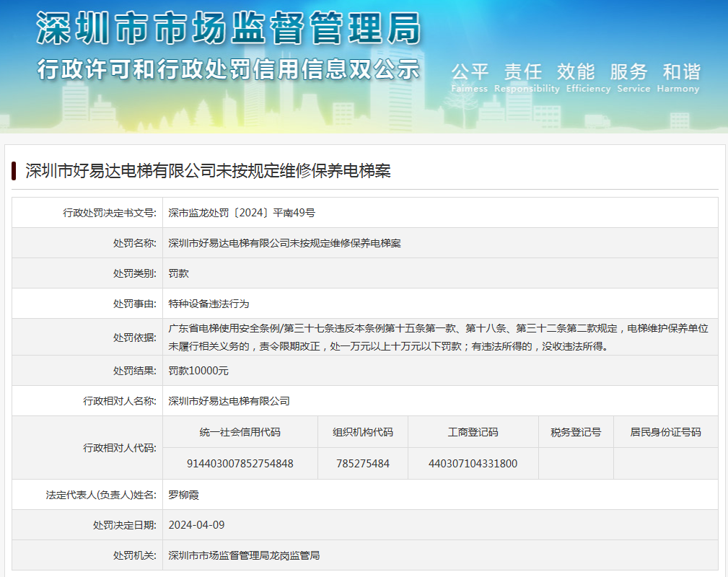Click the English word Efficiency in banner
The width and height of the screenshot is (728, 577).
click(x=588, y=89)
